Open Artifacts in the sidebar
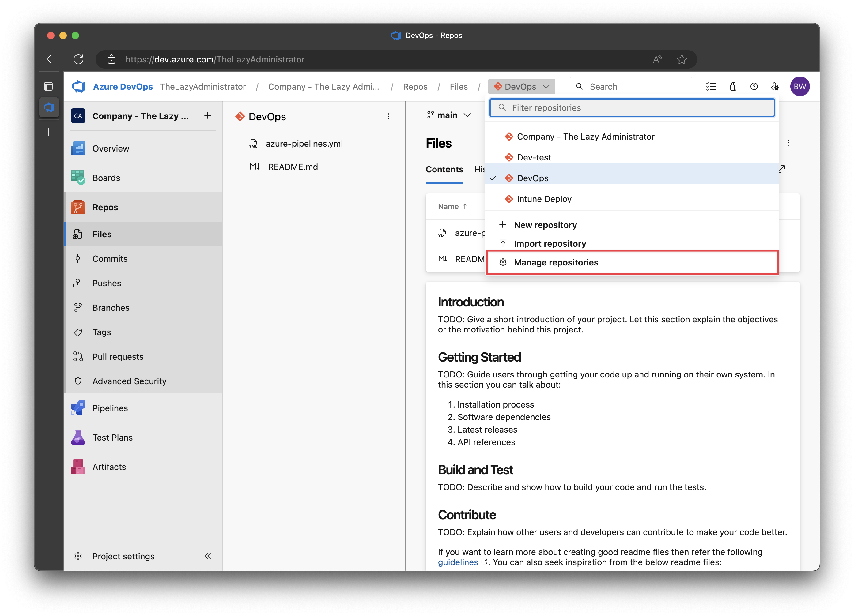Screen dimensions: 854x616 pos(143,467)
